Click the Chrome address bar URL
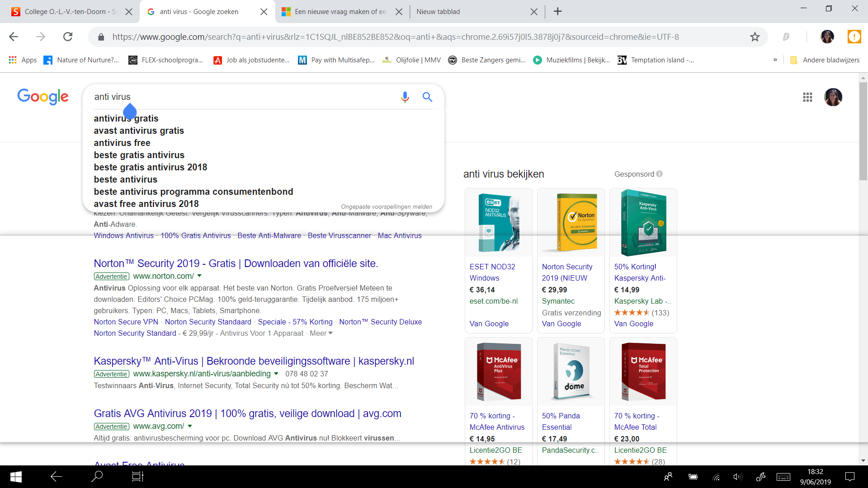 (396, 37)
